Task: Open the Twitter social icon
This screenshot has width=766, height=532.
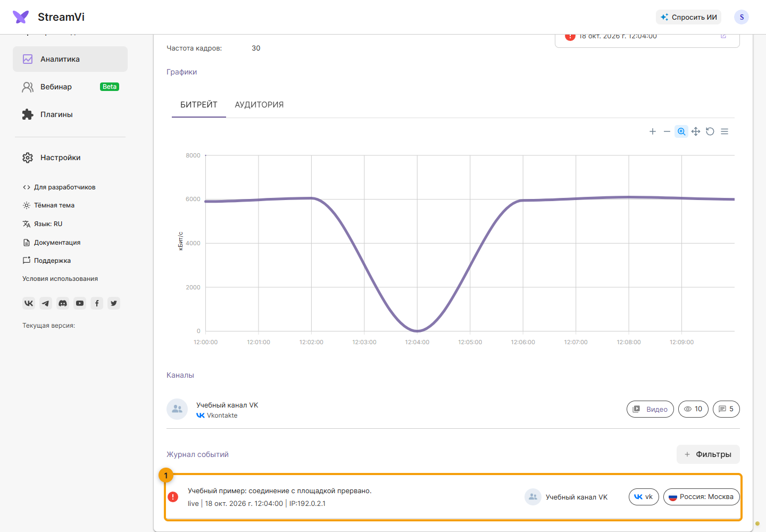Action: point(114,303)
